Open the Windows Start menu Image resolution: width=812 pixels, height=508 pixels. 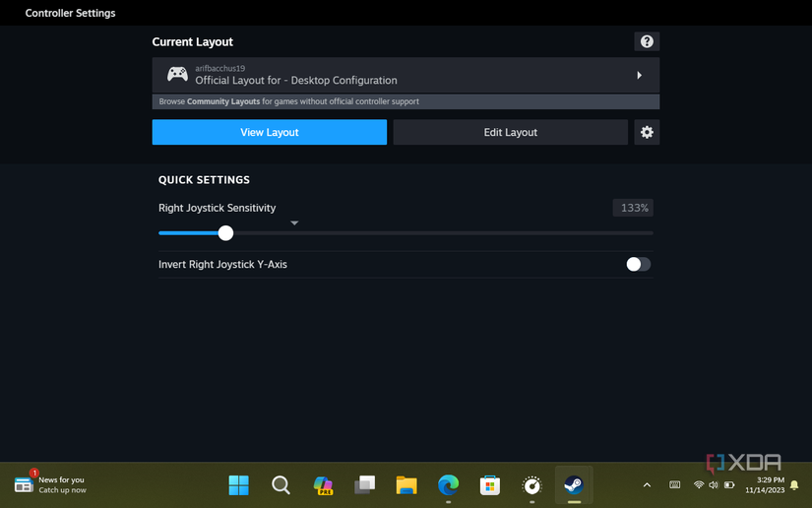click(x=239, y=485)
